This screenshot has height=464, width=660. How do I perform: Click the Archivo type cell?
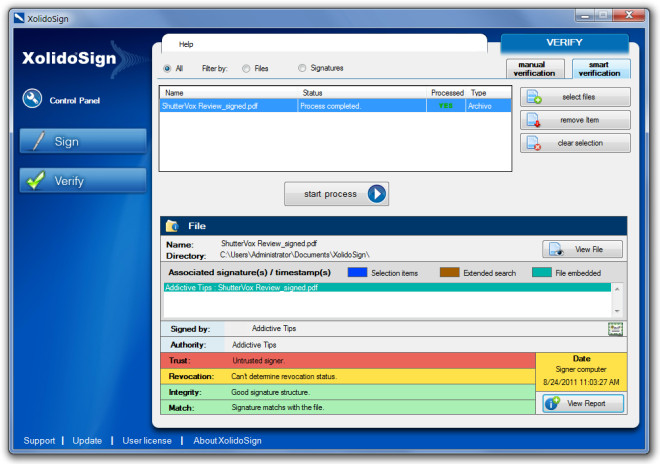coord(488,106)
